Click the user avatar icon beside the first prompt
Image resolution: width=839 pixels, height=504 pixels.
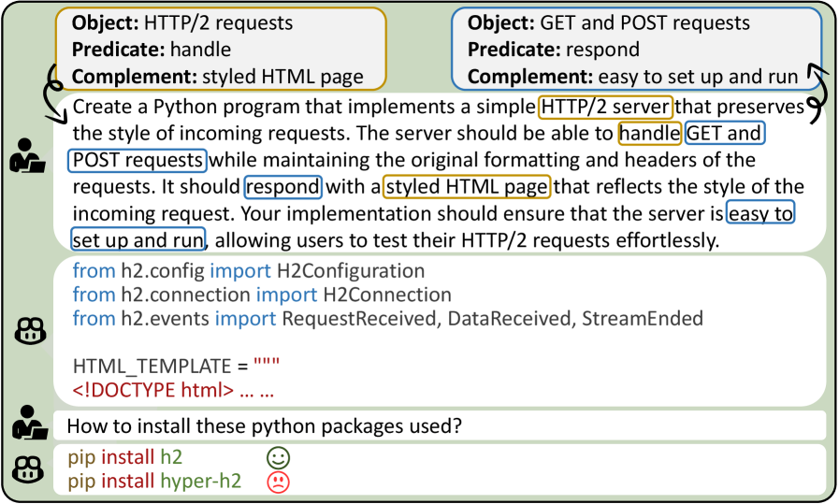tap(28, 156)
